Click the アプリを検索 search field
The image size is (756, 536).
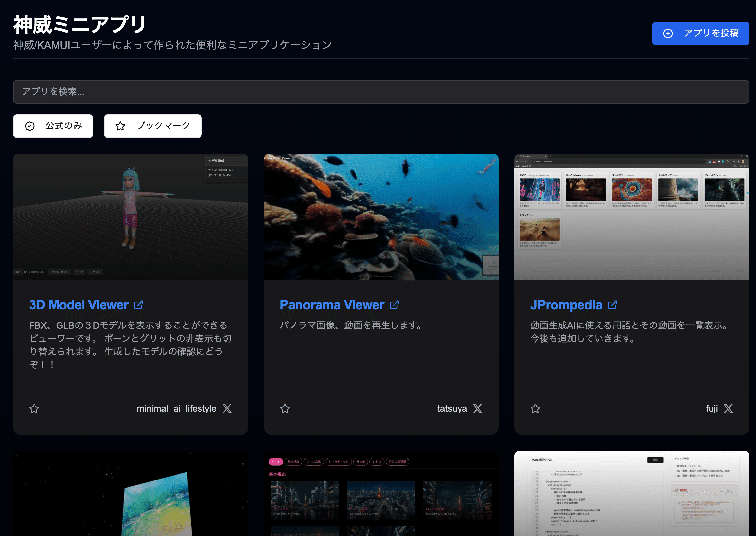click(x=381, y=92)
